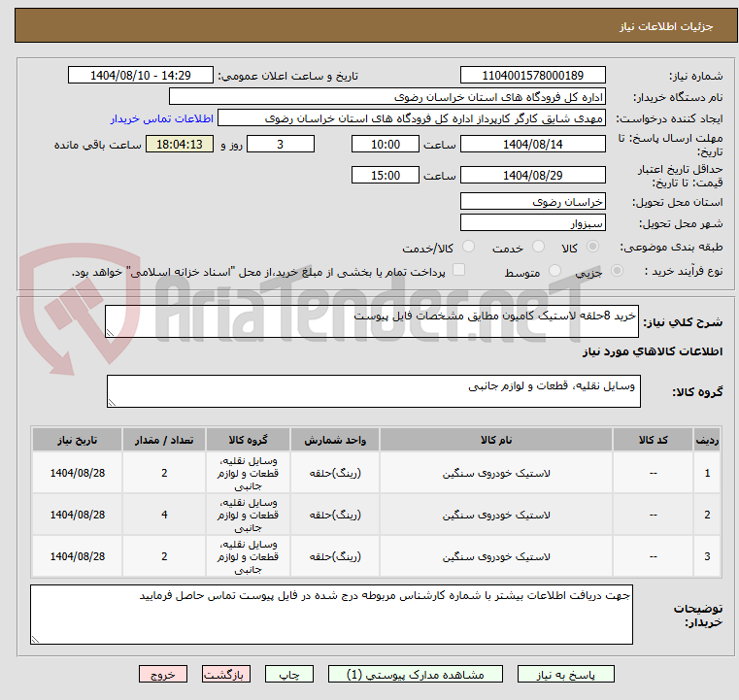Click unit (رینگ)حلقه in row 1
The width and height of the screenshot is (739, 700).
[x=335, y=474]
